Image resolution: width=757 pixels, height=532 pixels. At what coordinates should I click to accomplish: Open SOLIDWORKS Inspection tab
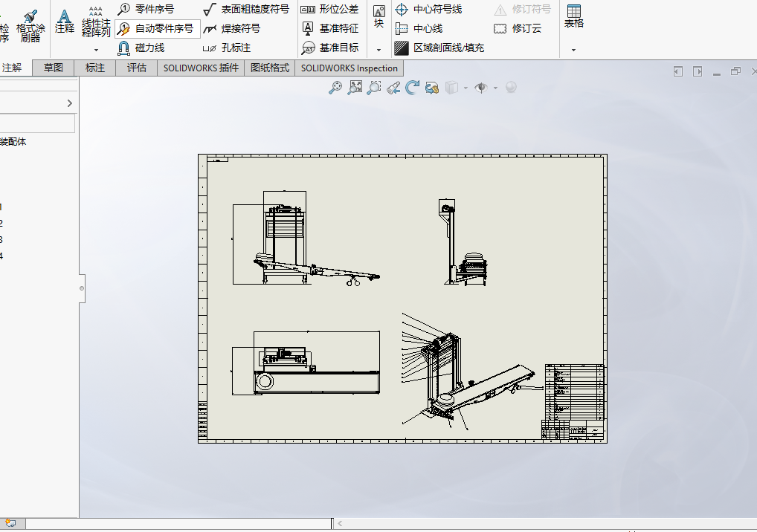pyautogui.click(x=349, y=68)
